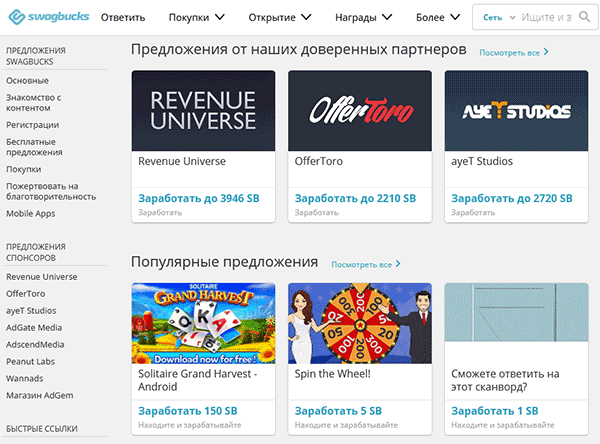Click the Revenue Universe card title
The width and height of the screenshot is (600, 444).
pos(182,162)
